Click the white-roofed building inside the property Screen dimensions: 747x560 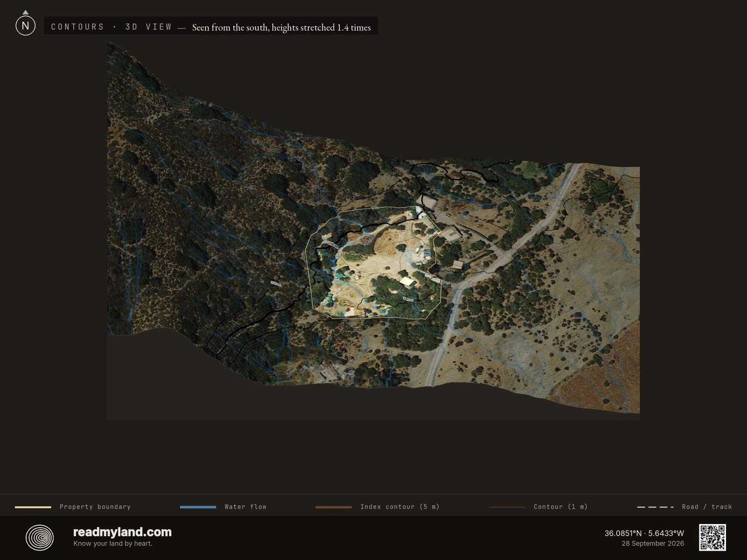click(408, 281)
